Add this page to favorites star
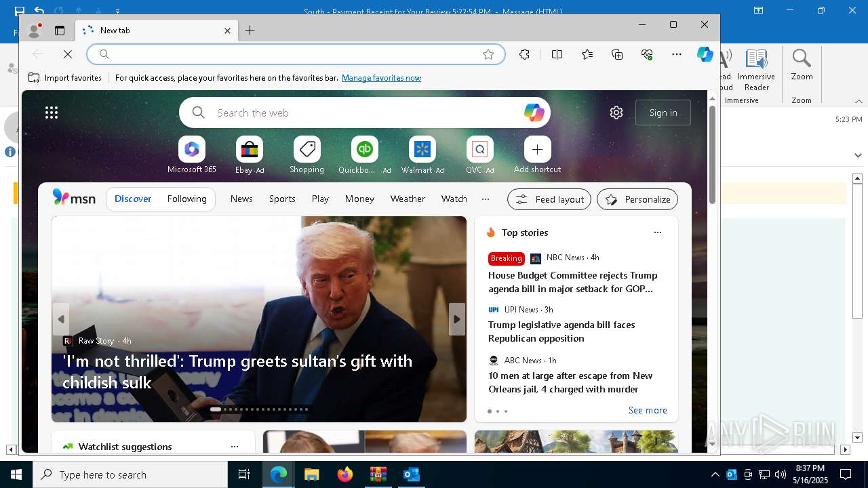868x488 pixels. click(488, 54)
